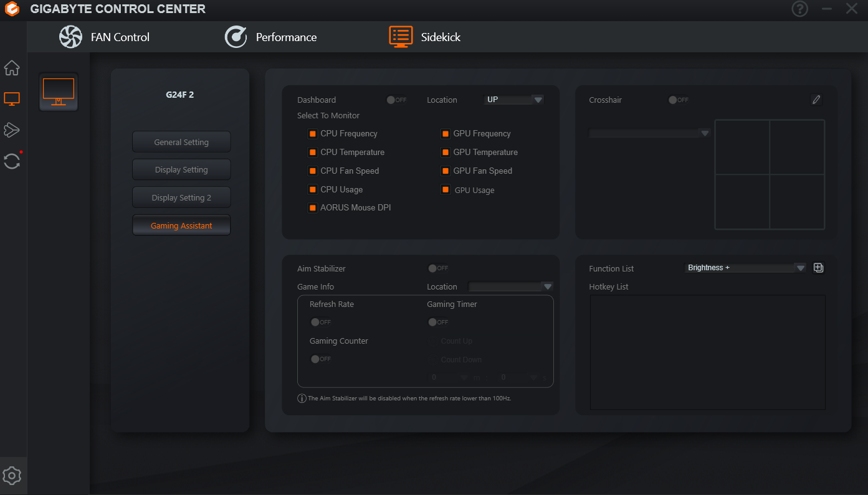This screenshot has height=495, width=868.
Task: Uncheck the CPU Temperature checkbox
Action: click(313, 153)
